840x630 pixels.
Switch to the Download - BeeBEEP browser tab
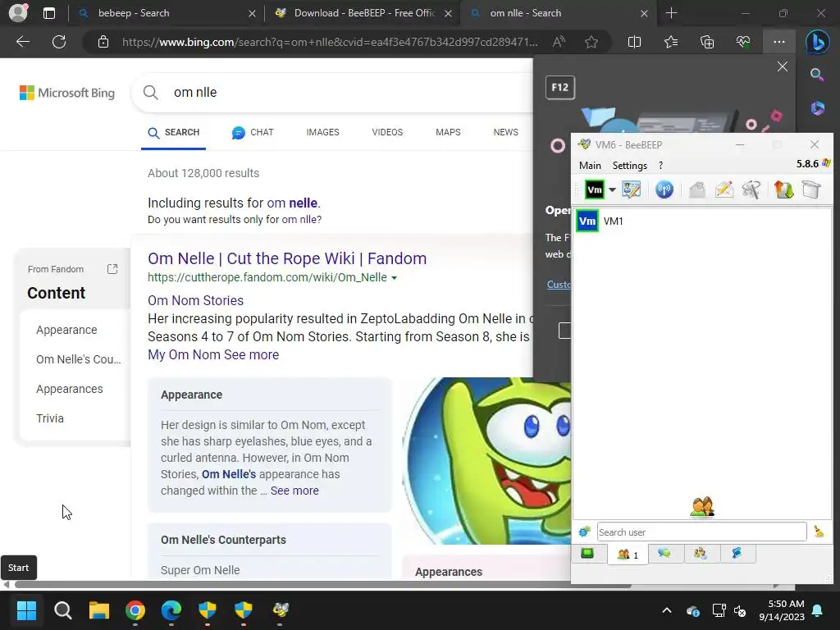tap(362, 13)
